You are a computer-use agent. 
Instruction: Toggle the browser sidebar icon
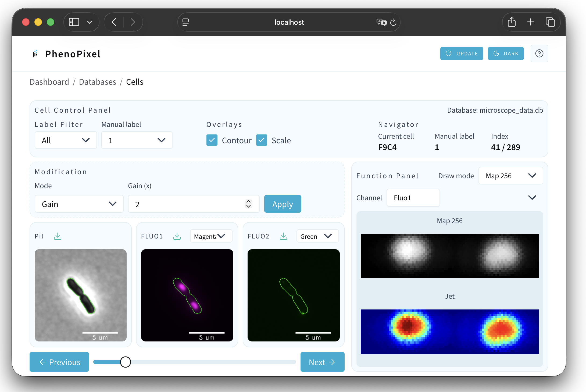[x=74, y=22]
